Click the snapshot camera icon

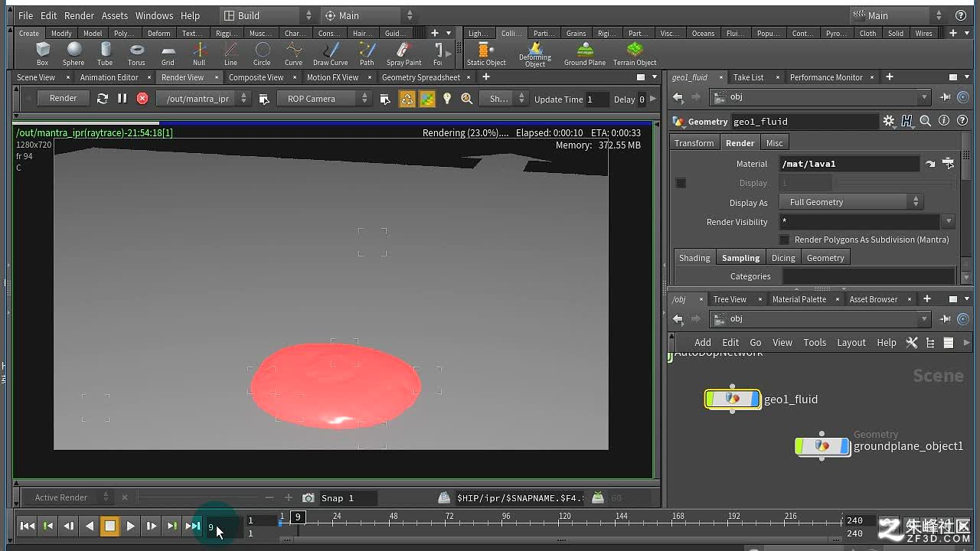coord(308,497)
